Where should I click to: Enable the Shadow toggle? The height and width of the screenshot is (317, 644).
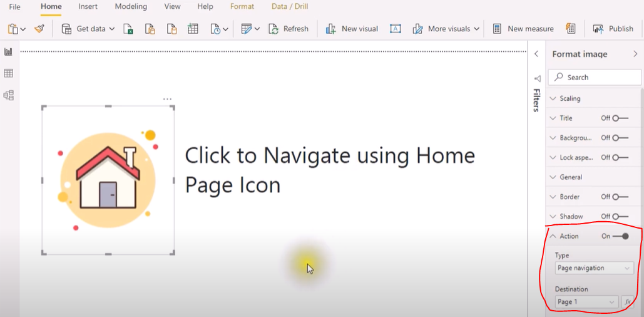click(x=620, y=216)
